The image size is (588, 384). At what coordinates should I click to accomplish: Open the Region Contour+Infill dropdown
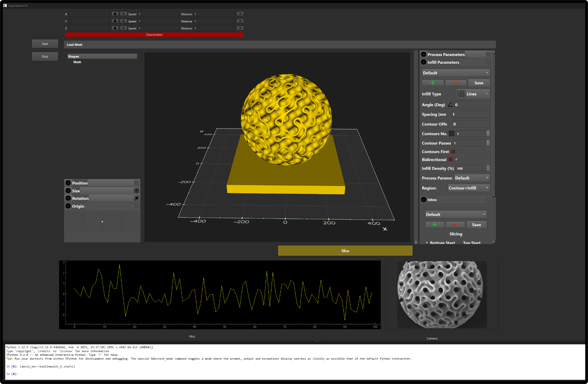[x=468, y=188]
